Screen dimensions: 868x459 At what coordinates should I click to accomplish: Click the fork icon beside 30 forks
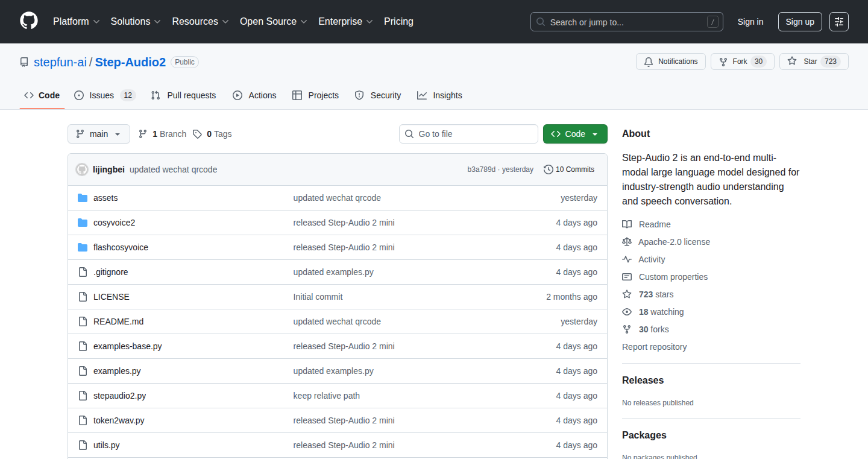pos(627,329)
